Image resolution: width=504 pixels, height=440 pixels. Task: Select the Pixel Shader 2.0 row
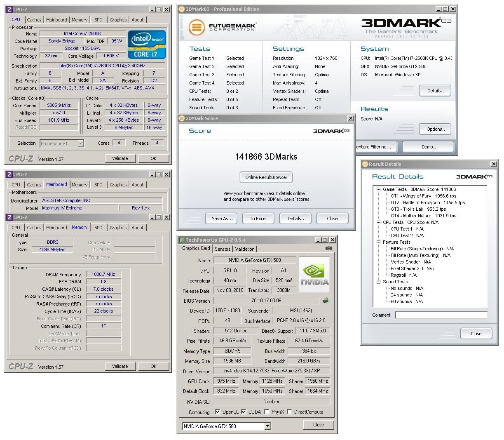coord(412,268)
